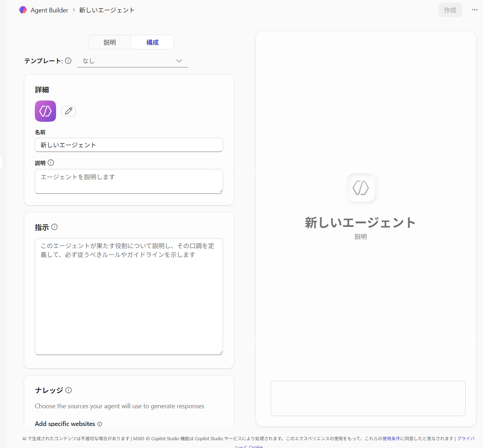
Task: Click Agent Builder in the breadcrumb
Action: point(49,10)
